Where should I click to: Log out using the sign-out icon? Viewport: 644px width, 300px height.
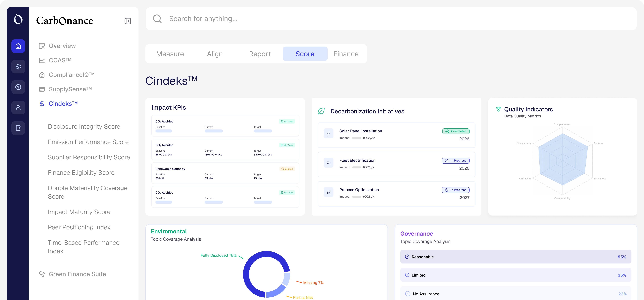18,128
